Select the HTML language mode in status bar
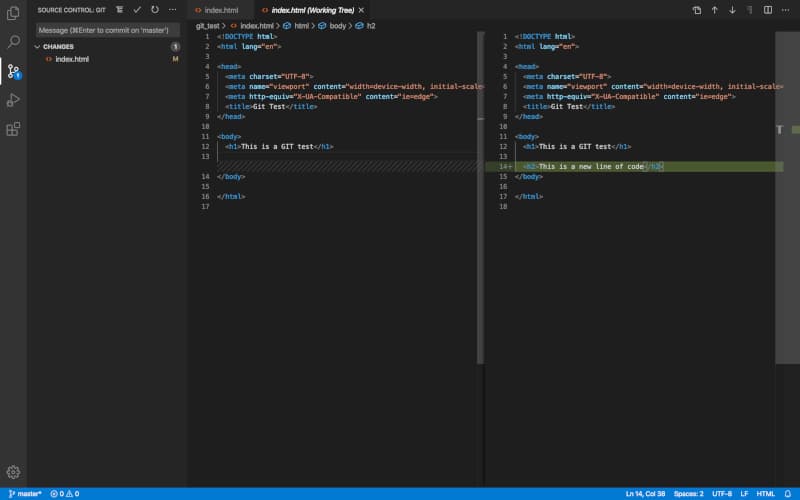 765,493
